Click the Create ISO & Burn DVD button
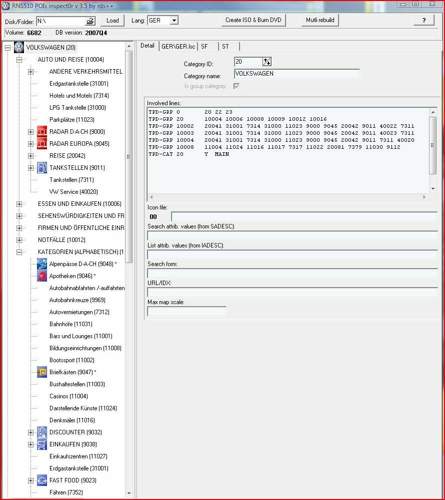 253,20
